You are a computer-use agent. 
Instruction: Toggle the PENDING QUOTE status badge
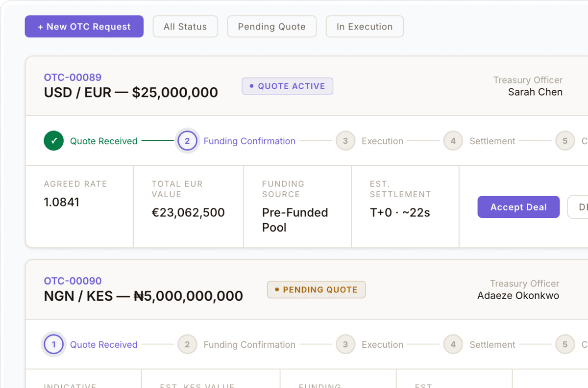coord(316,289)
